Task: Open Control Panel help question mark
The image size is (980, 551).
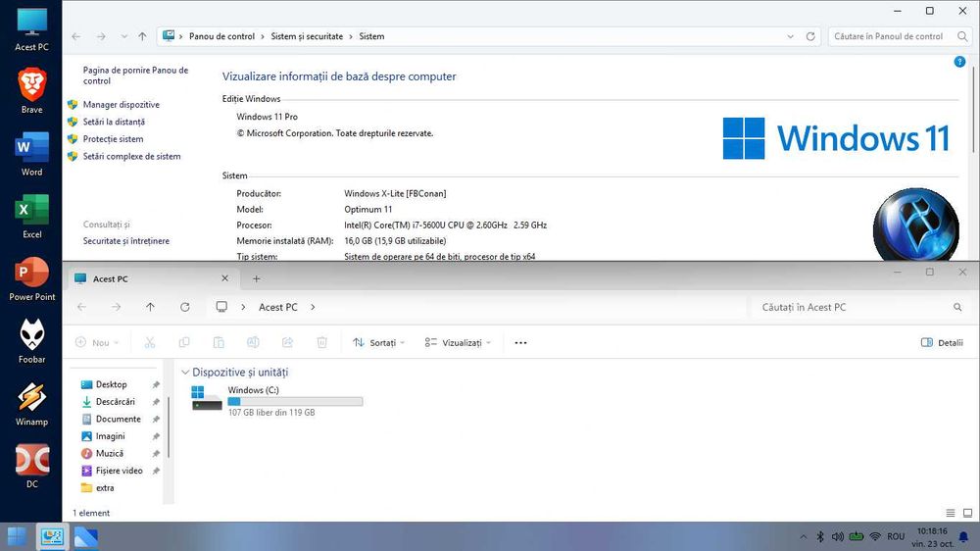Action: 959,62
